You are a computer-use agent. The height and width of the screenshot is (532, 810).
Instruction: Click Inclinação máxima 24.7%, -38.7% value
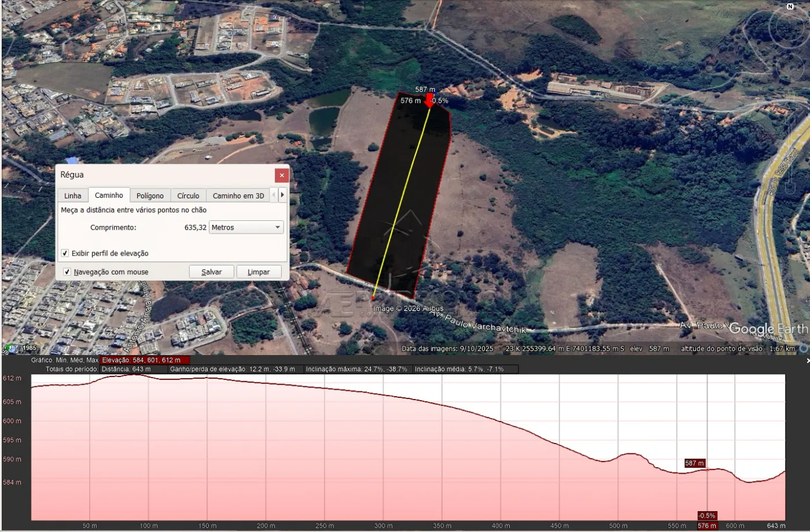click(x=358, y=369)
